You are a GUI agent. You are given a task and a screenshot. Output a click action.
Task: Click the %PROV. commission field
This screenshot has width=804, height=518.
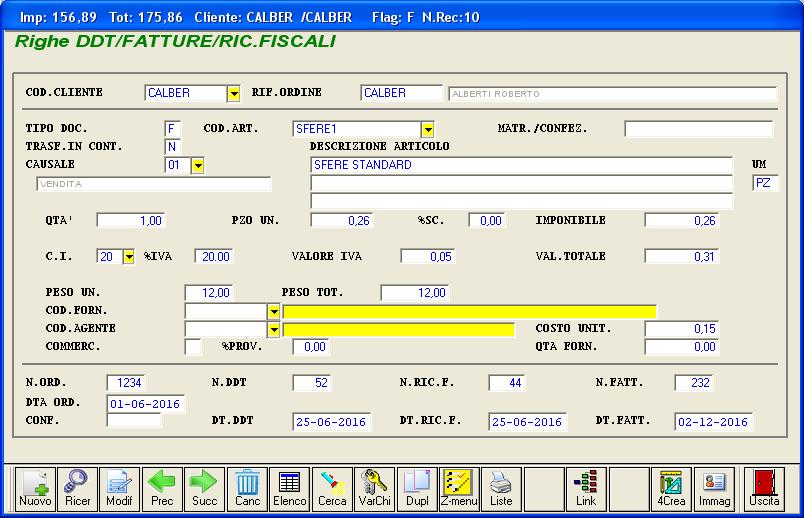coord(311,347)
